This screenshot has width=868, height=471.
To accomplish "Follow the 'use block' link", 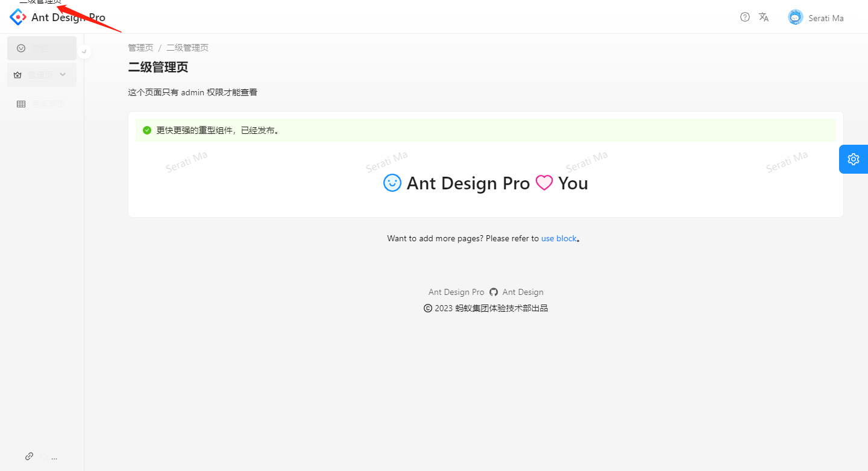I will pyautogui.click(x=559, y=239).
